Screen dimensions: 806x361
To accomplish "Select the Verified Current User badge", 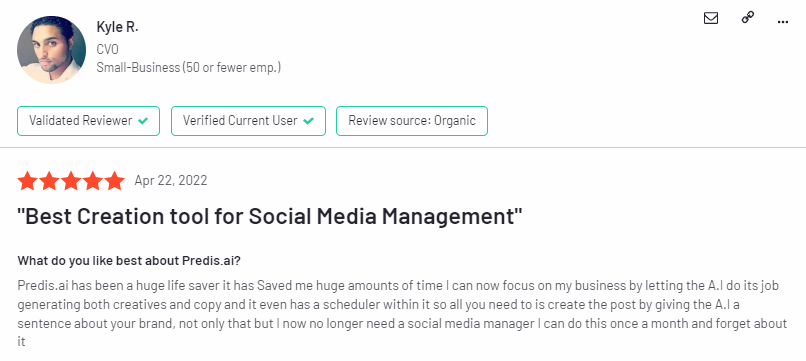I will coord(248,121).
